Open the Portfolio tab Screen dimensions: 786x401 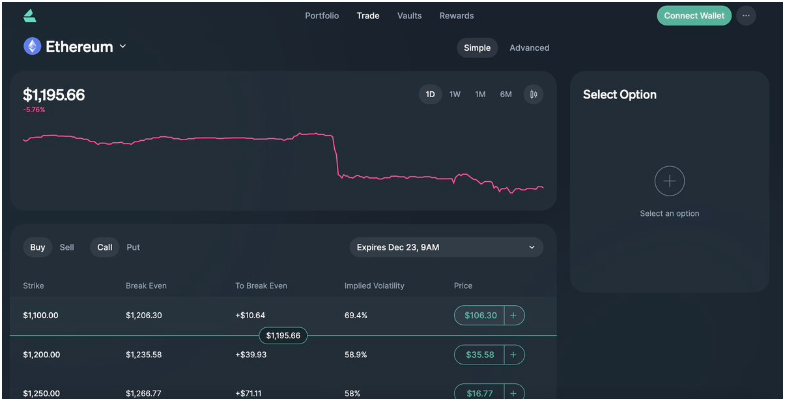(x=322, y=16)
